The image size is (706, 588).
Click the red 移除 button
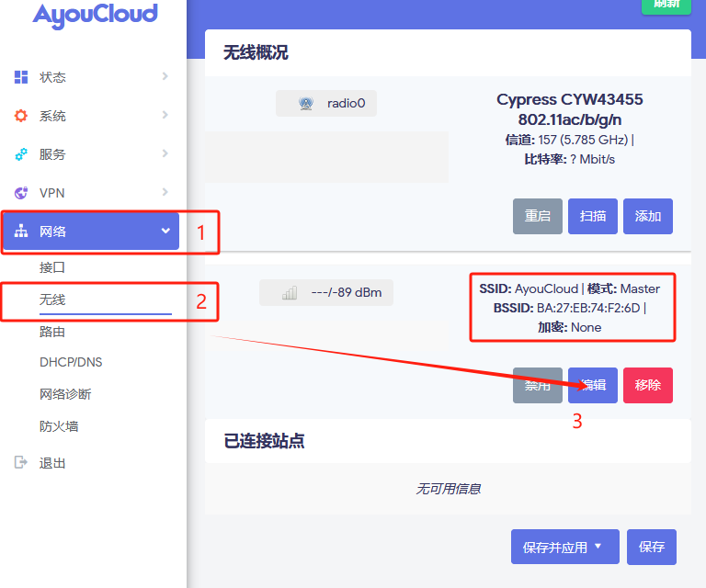tap(647, 385)
